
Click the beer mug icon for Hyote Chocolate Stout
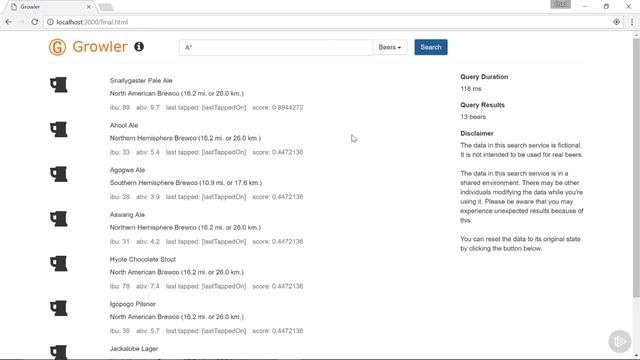(x=59, y=263)
